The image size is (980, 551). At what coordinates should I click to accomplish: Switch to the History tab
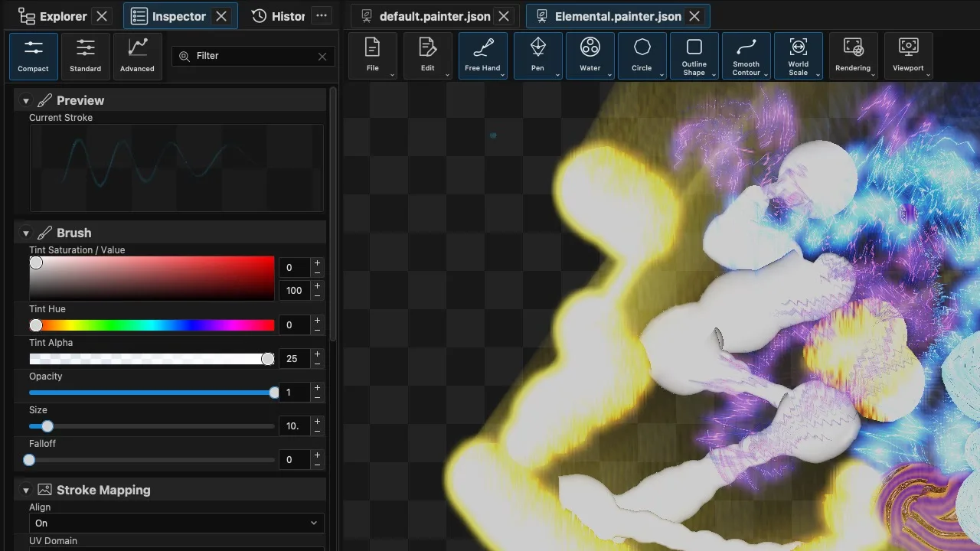click(279, 16)
